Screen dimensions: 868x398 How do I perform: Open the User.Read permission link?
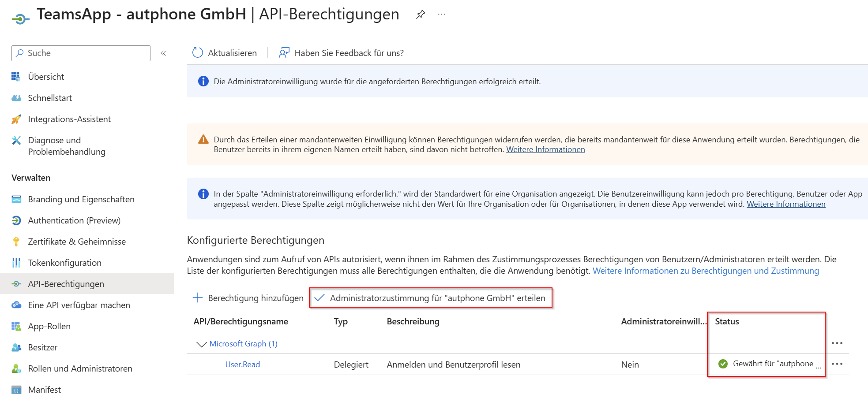coord(242,365)
